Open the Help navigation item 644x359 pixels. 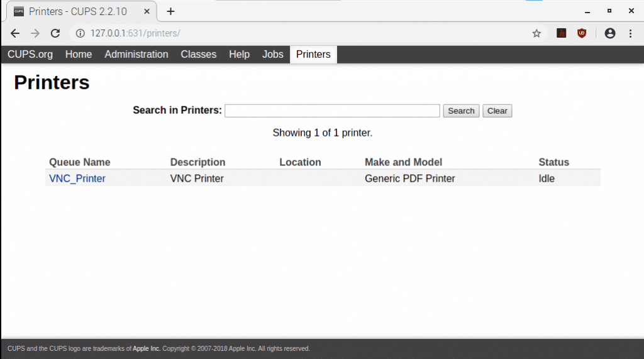point(239,55)
